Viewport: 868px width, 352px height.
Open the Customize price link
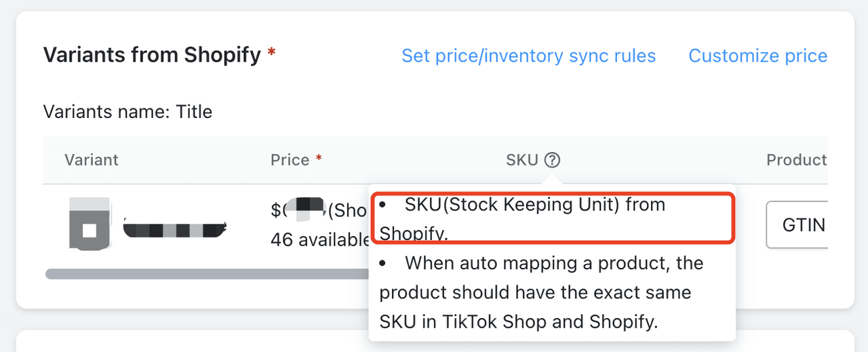point(758,56)
